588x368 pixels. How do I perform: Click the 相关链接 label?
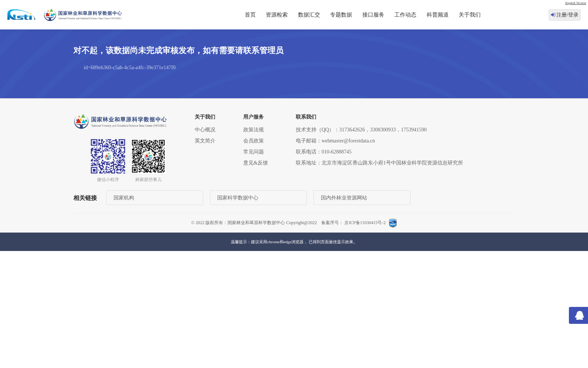click(85, 198)
